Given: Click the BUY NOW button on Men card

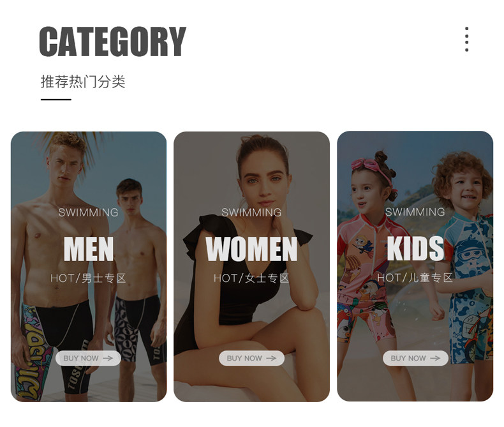Looking at the screenshot, I should point(88,358).
